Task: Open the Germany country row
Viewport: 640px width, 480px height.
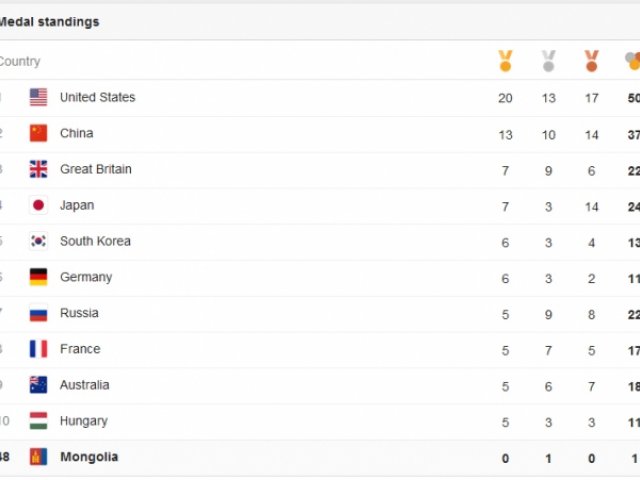Action: click(x=320, y=278)
